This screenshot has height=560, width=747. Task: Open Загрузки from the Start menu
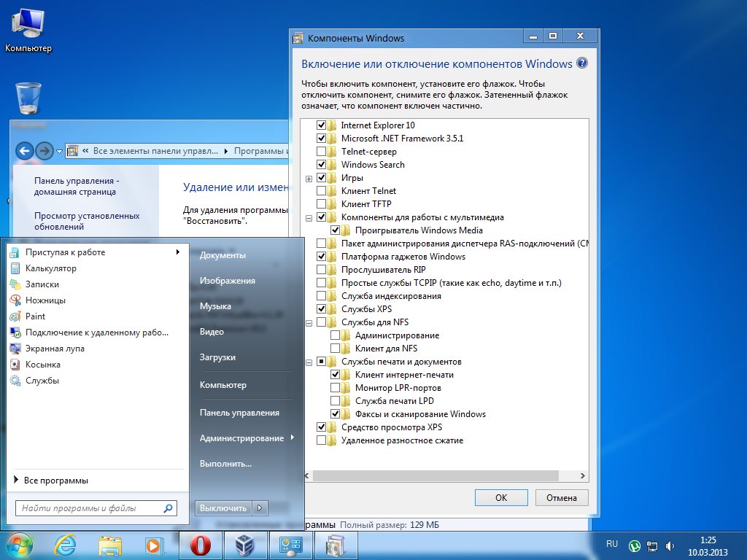tap(217, 357)
